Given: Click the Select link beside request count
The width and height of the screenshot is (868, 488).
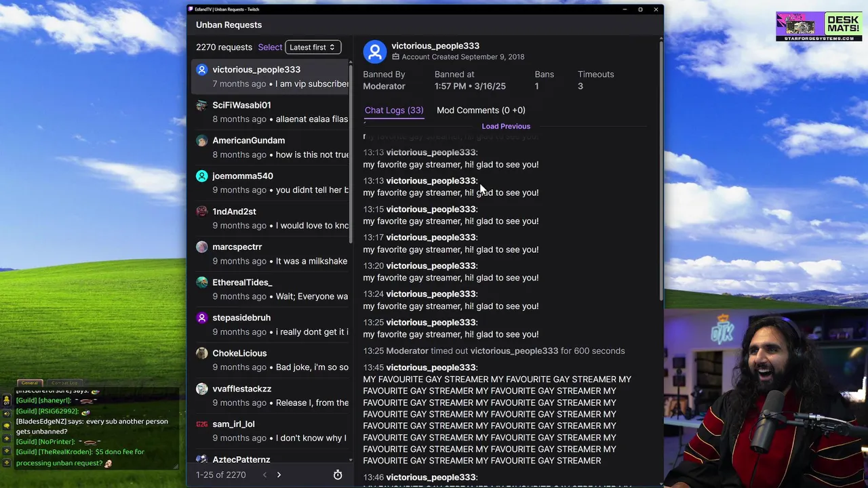Looking at the screenshot, I should tap(270, 47).
